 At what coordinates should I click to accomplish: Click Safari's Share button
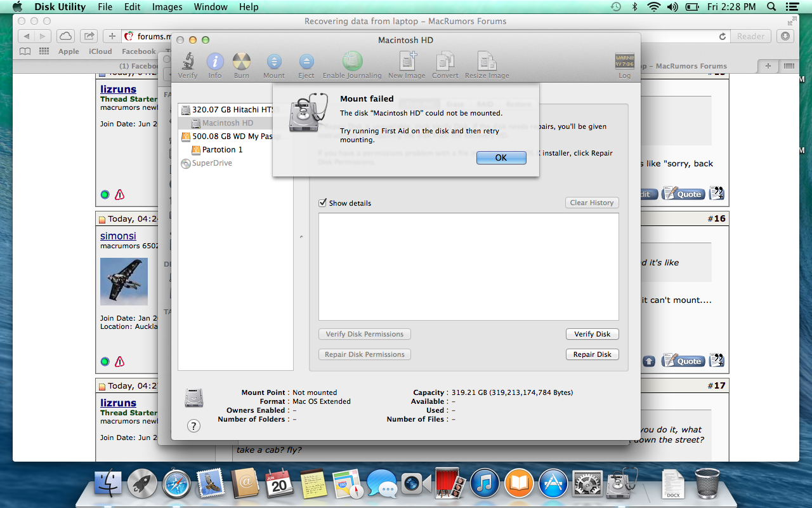click(89, 36)
